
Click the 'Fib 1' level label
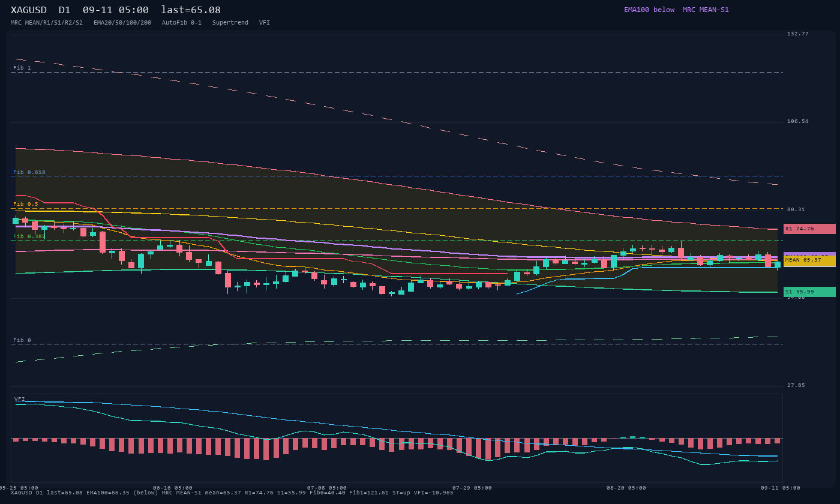click(22, 68)
